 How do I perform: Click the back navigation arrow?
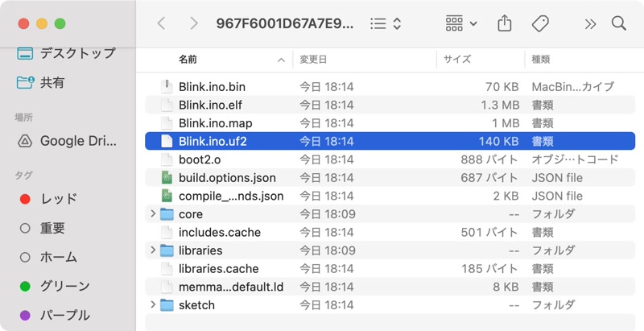tap(162, 23)
